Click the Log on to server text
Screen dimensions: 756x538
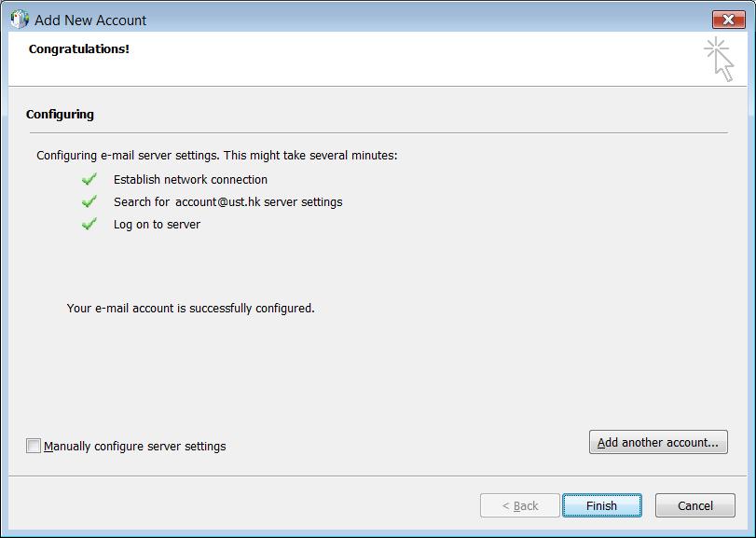click(157, 225)
